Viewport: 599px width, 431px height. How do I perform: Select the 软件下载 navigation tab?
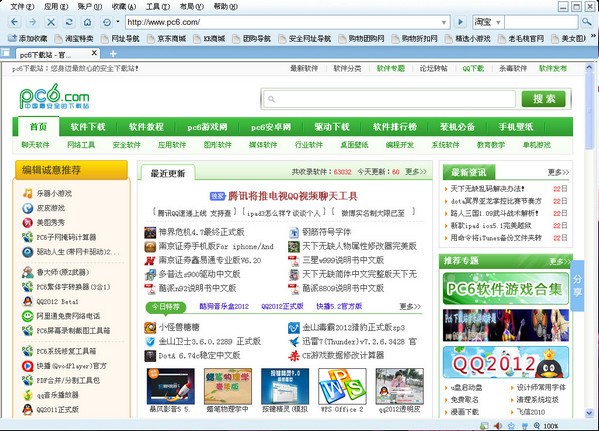pos(88,127)
